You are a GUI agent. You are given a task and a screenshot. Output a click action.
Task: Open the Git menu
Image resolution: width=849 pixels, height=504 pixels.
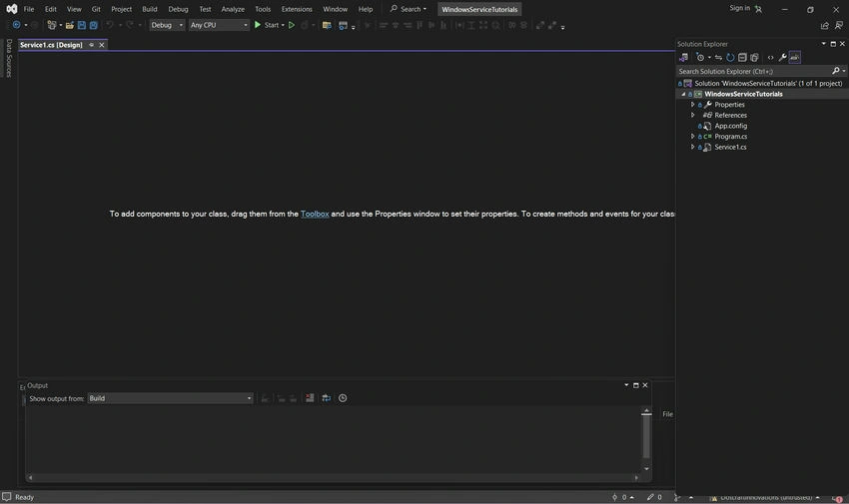[96, 9]
